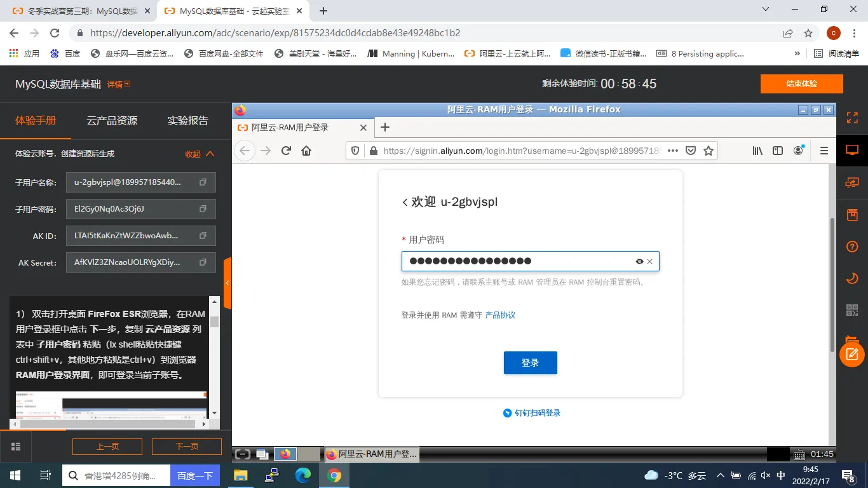868x488 pixels.
Task: Go to 下一页
Action: [x=187, y=446]
